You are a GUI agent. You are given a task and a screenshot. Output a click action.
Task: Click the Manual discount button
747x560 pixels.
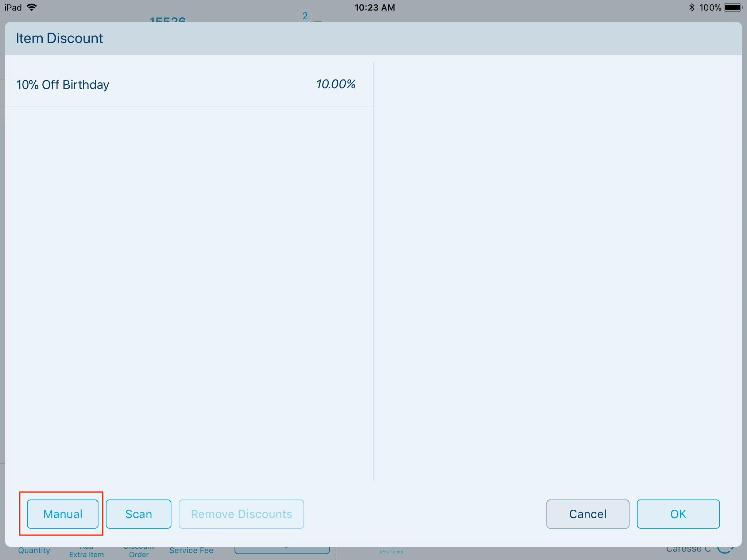pyautogui.click(x=62, y=514)
